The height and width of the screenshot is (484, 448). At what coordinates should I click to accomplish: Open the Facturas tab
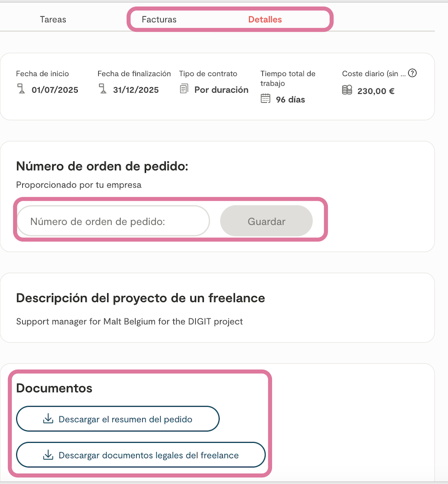coord(159,20)
